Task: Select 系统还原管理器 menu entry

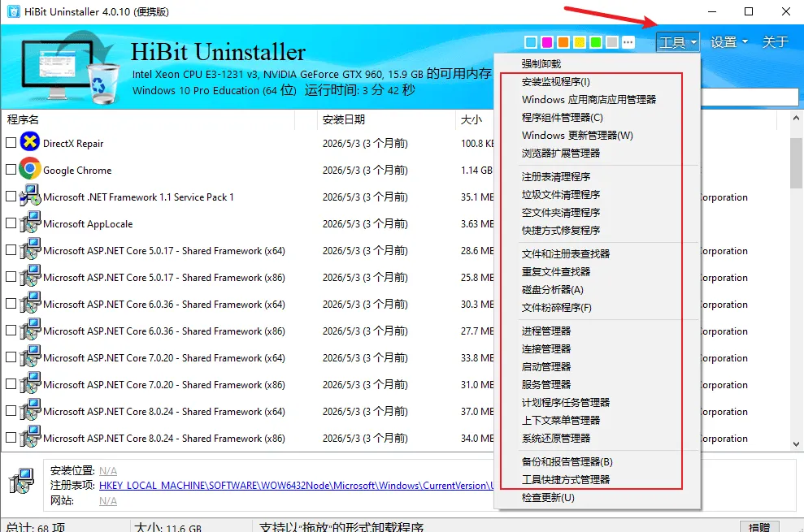Action: pos(556,439)
